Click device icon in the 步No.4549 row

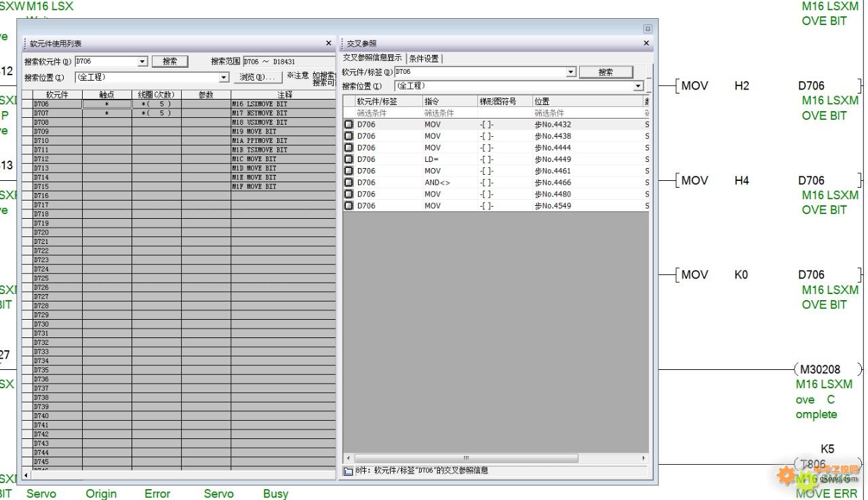(x=349, y=205)
